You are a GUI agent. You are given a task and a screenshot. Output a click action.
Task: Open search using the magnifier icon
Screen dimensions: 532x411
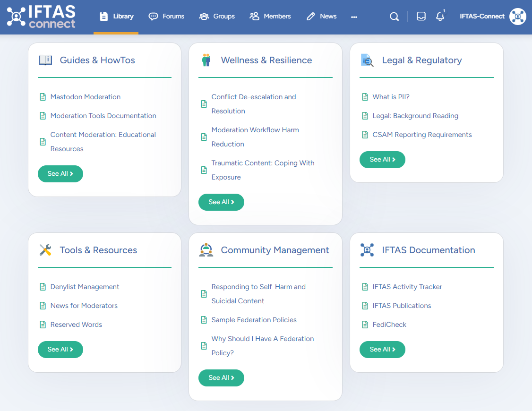click(394, 16)
